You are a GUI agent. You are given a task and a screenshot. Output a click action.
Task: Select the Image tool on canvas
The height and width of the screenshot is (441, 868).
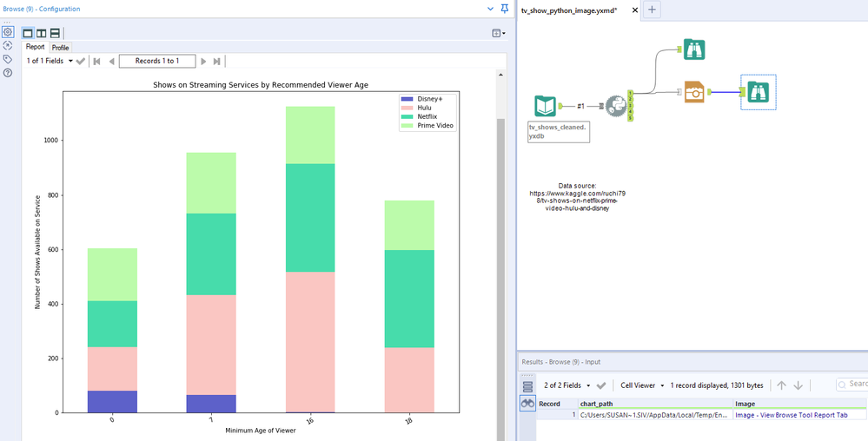tap(694, 92)
